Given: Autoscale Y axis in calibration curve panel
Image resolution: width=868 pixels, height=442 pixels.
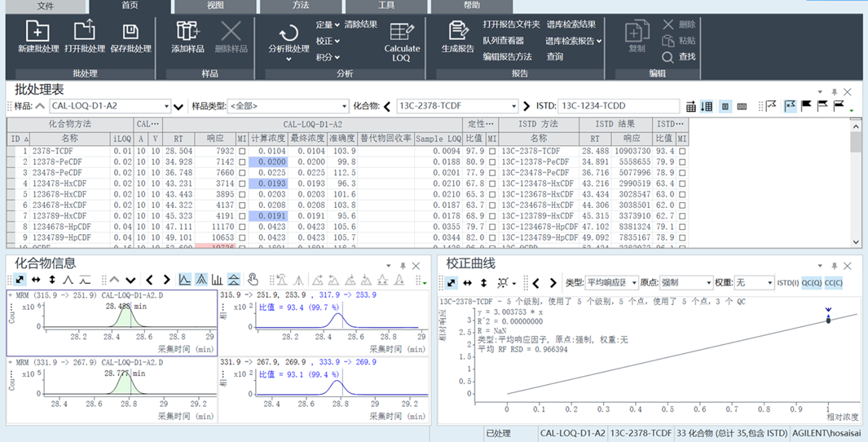Looking at the screenshot, I should [x=484, y=283].
